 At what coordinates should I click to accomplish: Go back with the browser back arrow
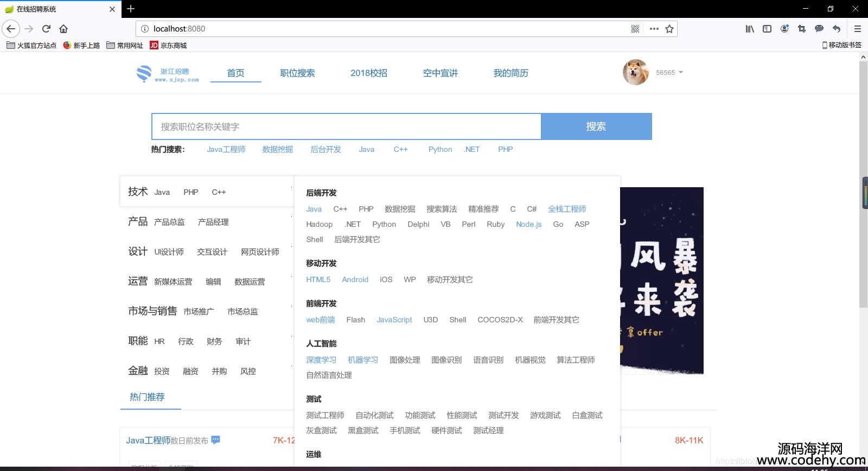(11, 29)
